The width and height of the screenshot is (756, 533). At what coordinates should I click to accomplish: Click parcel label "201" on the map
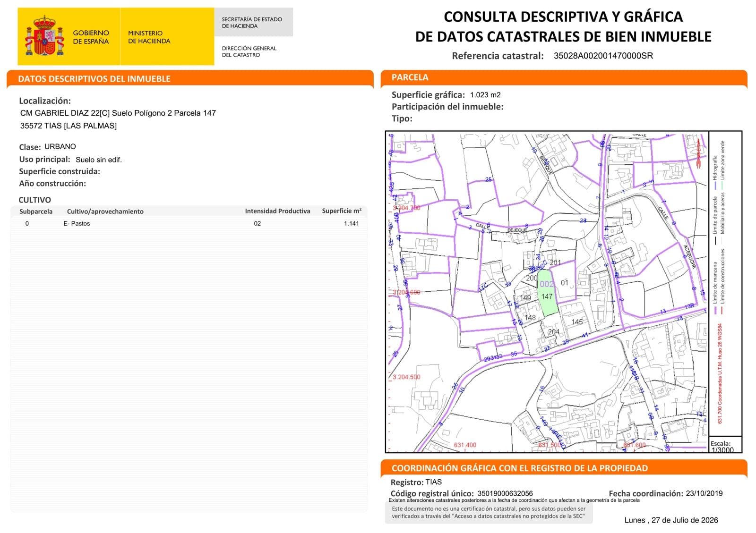pos(555,262)
